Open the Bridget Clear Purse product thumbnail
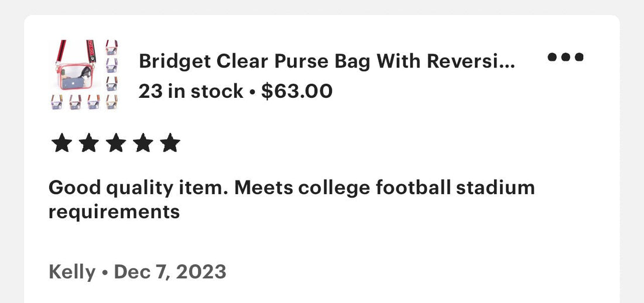 (84, 74)
